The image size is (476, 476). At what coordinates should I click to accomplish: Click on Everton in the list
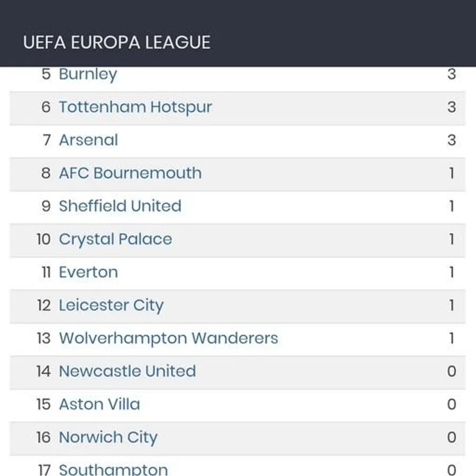coord(88,272)
